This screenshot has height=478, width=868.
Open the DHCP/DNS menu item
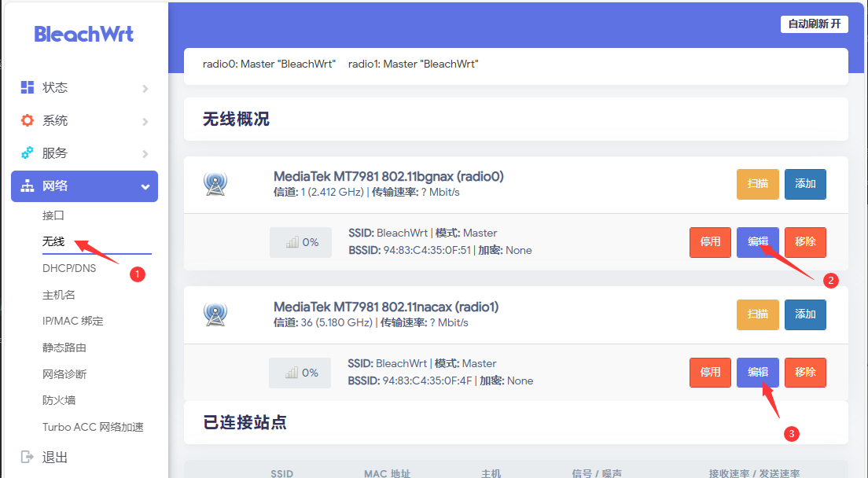pyautogui.click(x=69, y=268)
